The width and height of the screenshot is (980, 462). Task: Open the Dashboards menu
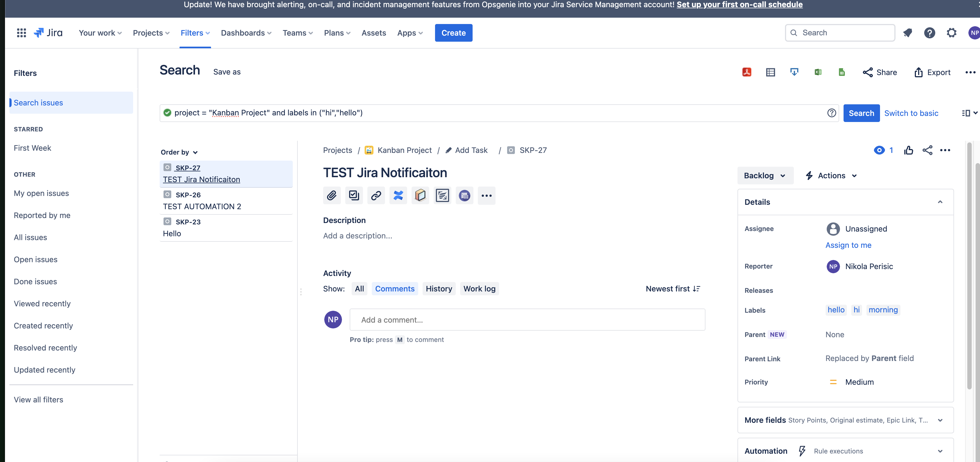click(246, 33)
